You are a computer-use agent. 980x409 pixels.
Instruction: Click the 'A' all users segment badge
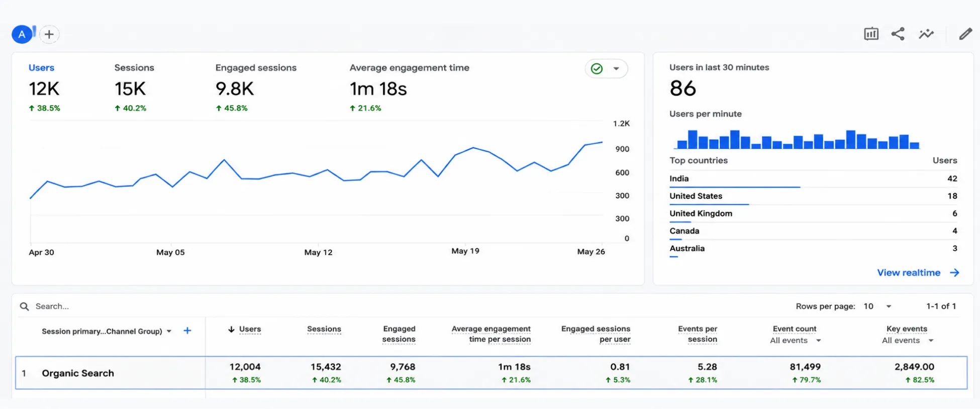tap(22, 34)
